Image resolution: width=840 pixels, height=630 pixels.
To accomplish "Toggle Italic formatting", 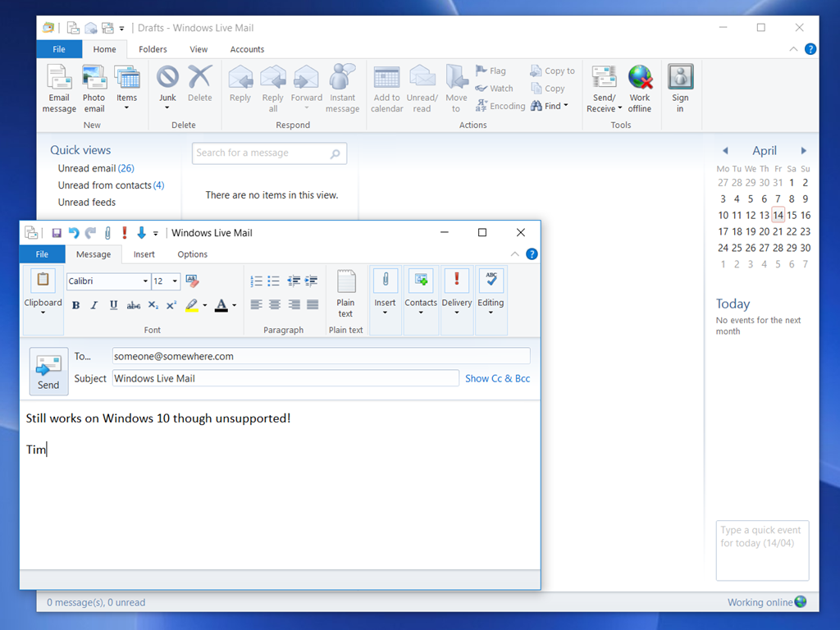I will [x=94, y=305].
